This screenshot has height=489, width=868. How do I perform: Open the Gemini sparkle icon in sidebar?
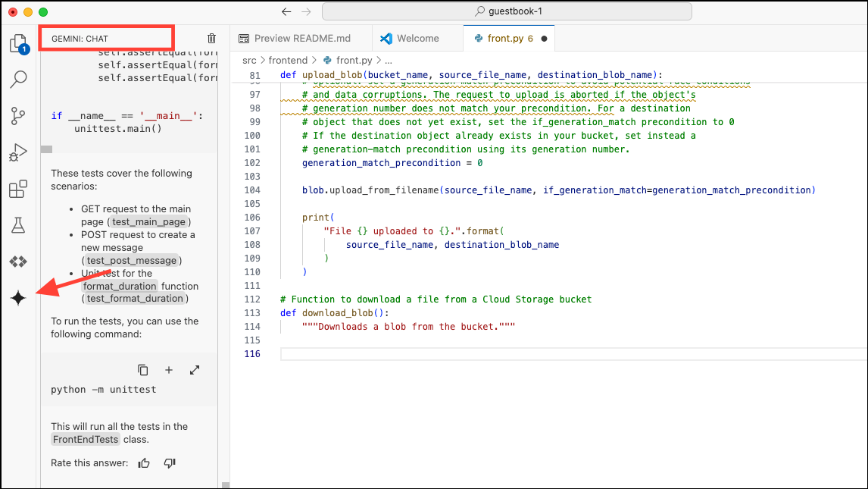coord(18,298)
